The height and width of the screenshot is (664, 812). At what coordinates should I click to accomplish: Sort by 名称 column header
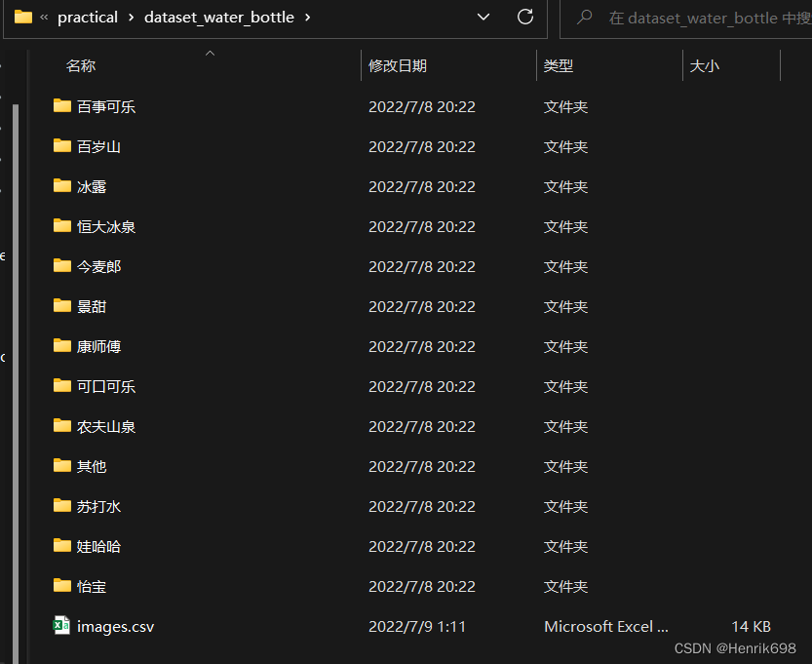point(81,65)
